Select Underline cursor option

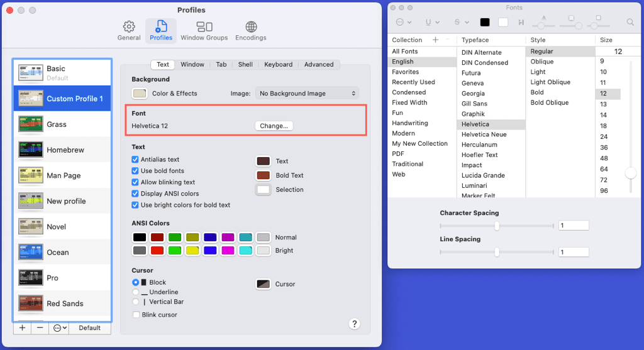tap(135, 292)
